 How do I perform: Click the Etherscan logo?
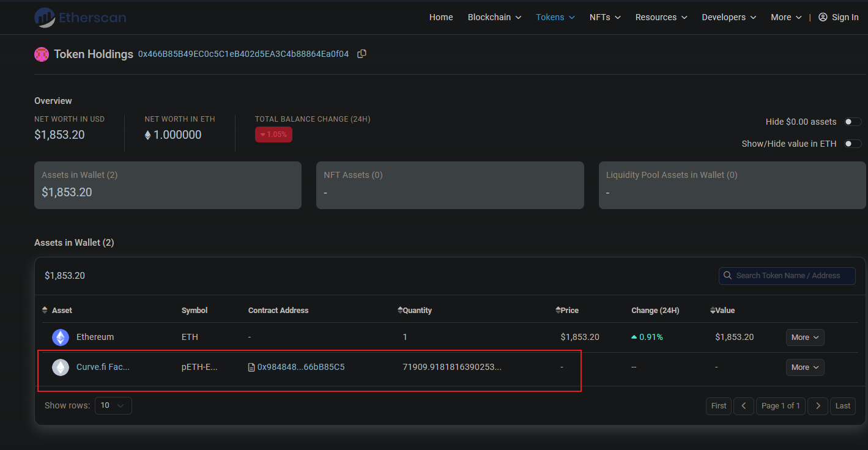pyautogui.click(x=80, y=17)
